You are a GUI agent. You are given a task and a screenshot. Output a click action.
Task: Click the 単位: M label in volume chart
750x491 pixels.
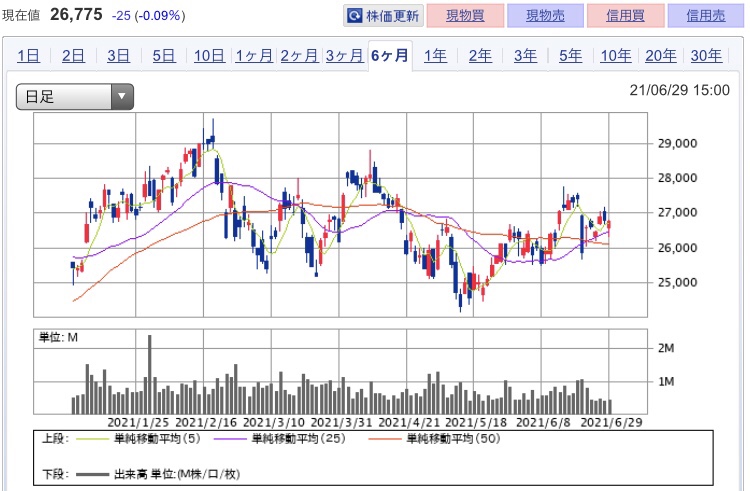58,338
